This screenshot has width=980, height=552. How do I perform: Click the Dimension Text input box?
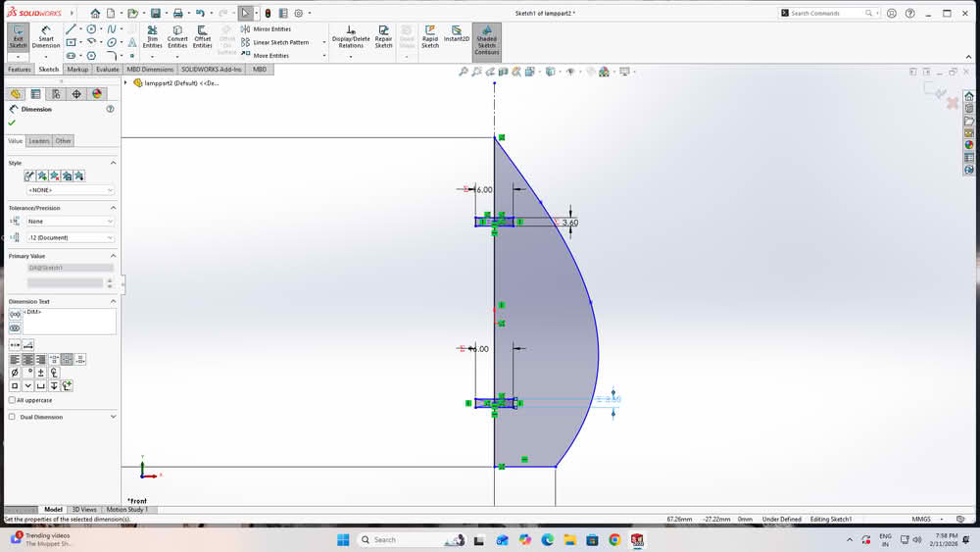click(69, 322)
